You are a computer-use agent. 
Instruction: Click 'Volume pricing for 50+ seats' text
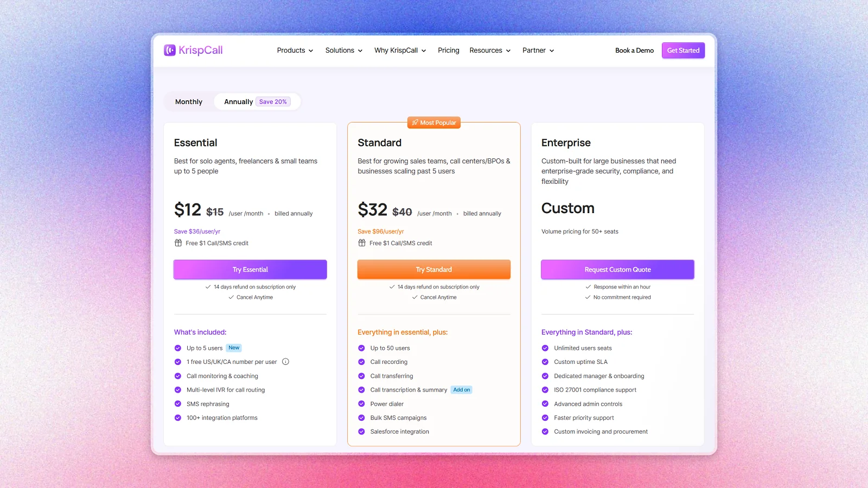click(580, 232)
